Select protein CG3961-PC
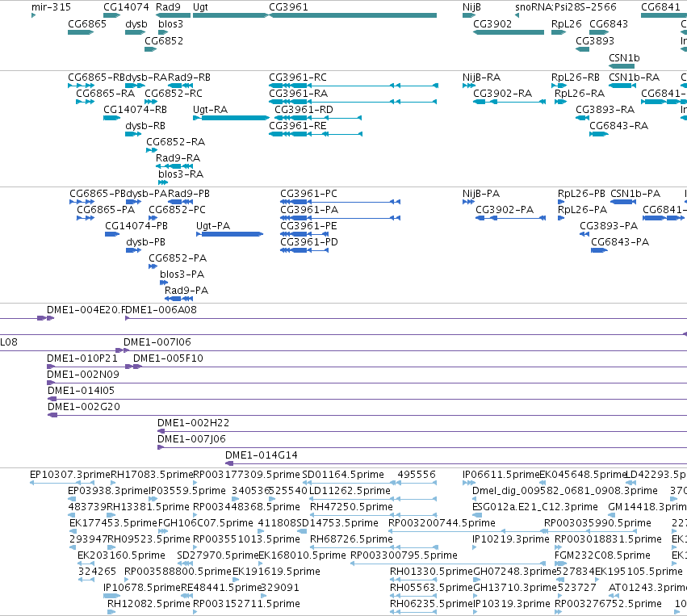The width and height of the screenshot is (687, 616). [340, 202]
